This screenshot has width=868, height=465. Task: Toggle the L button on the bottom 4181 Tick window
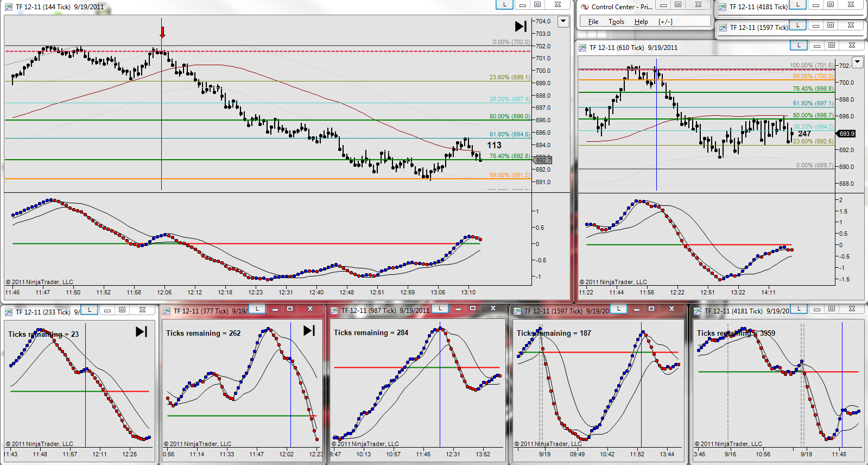[x=799, y=309]
